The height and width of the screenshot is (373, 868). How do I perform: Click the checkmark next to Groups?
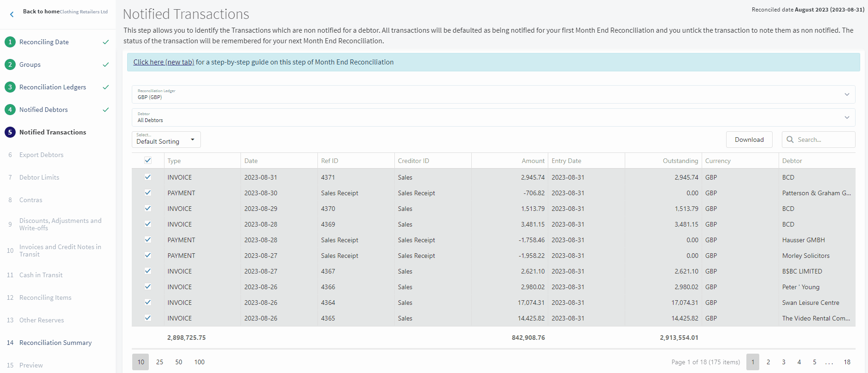[106, 64]
